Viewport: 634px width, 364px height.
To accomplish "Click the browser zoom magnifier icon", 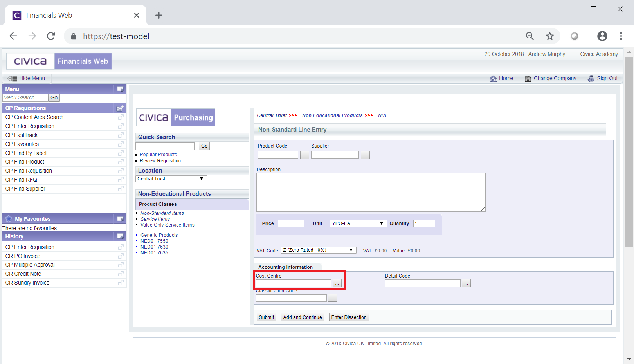I will point(530,36).
